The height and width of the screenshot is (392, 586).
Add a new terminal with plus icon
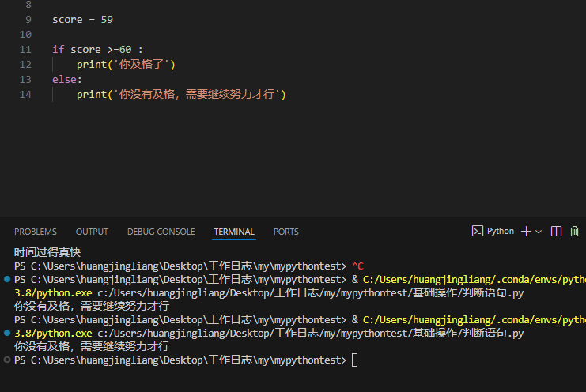(x=526, y=231)
